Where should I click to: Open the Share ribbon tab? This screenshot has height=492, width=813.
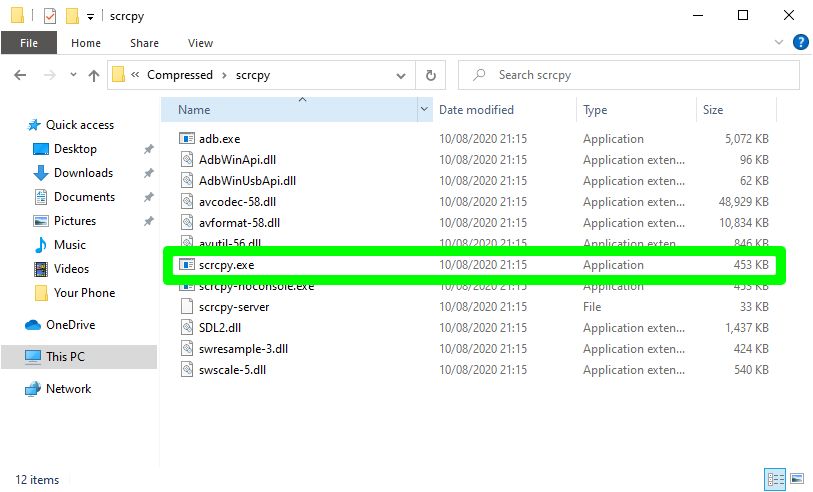pyautogui.click(x=144, y=43)
